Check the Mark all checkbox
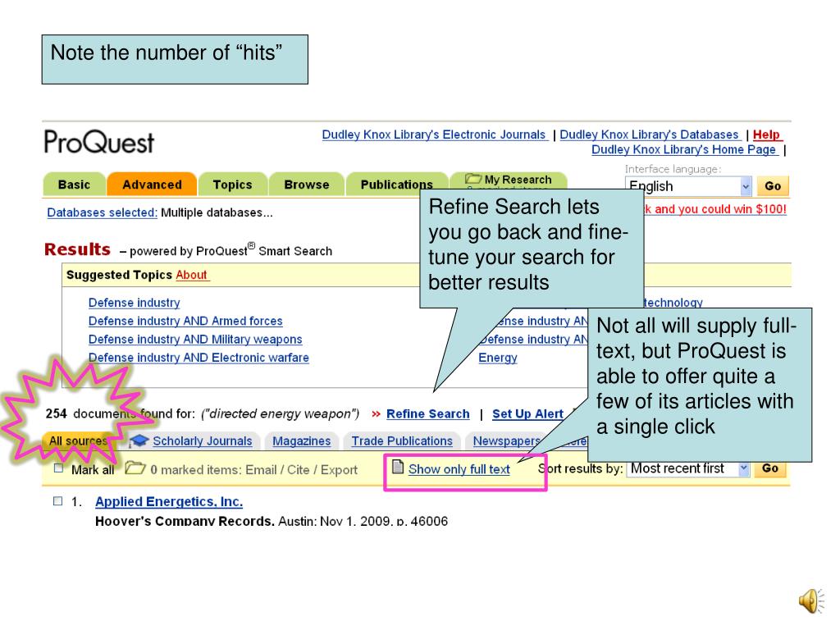 pos(58,468)
